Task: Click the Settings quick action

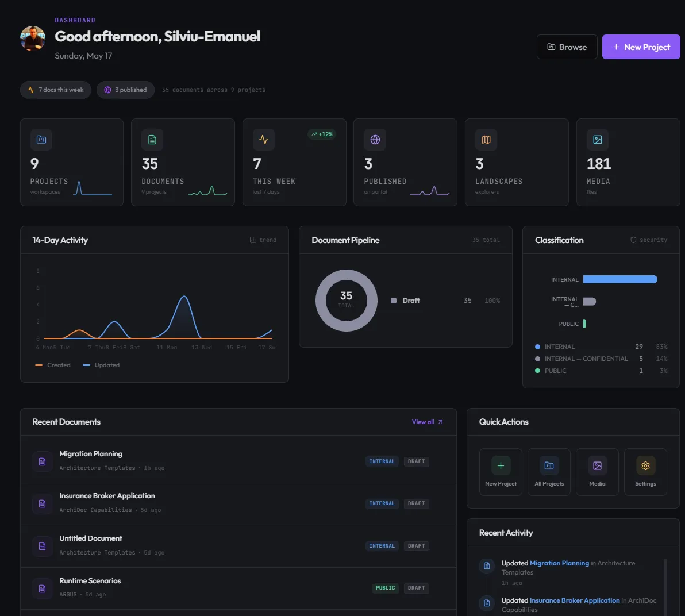Action: pos(646,472)
